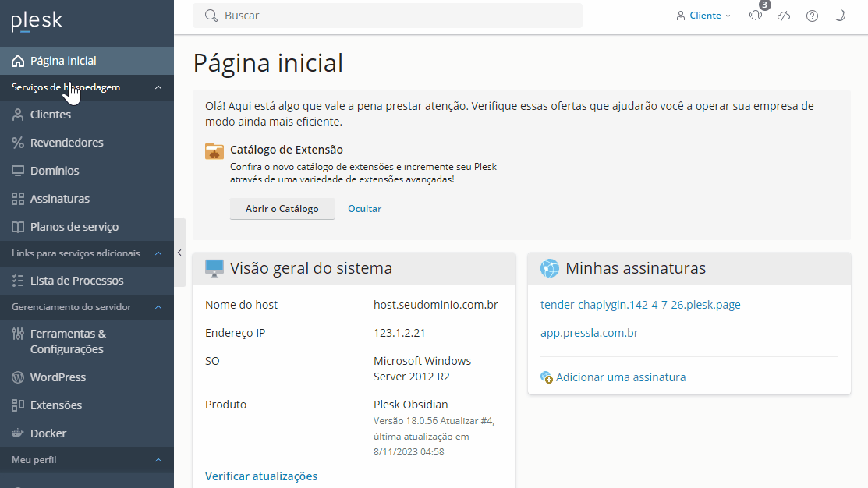Viewport: 868px width, 488px height.
Task: Click the search magnifier icon
Action: point(211,16)
